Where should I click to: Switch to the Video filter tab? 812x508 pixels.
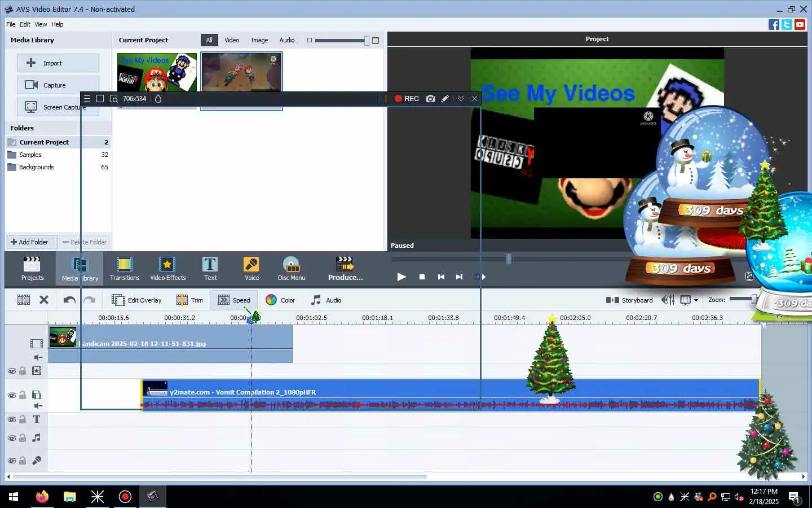[232, 40]
